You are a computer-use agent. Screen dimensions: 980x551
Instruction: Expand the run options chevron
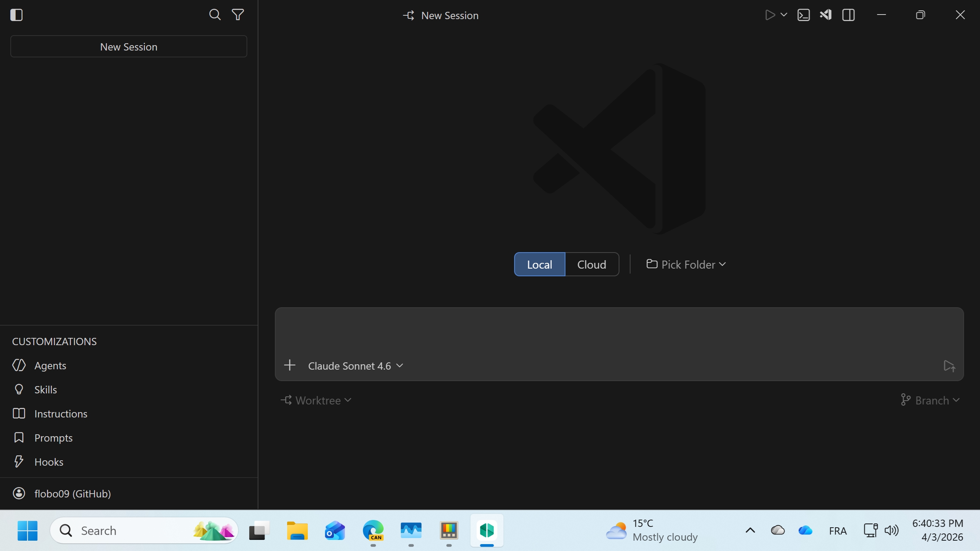tap(784, 15)
